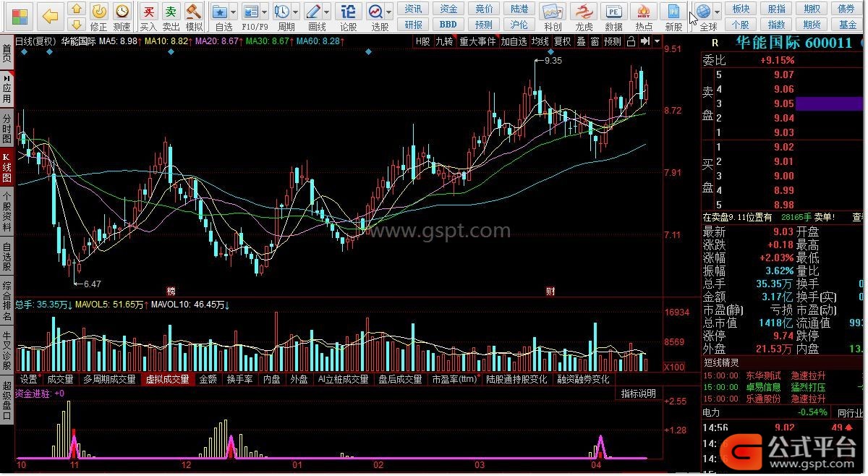Open the F10/F9 company info icon
868x476 pixels.
(251, 11)
